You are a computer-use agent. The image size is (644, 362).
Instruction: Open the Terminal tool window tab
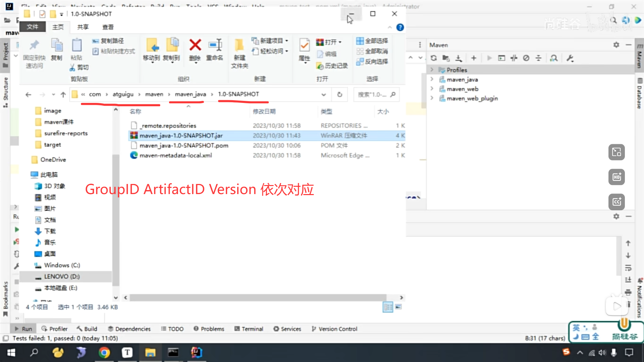point(249,329)
